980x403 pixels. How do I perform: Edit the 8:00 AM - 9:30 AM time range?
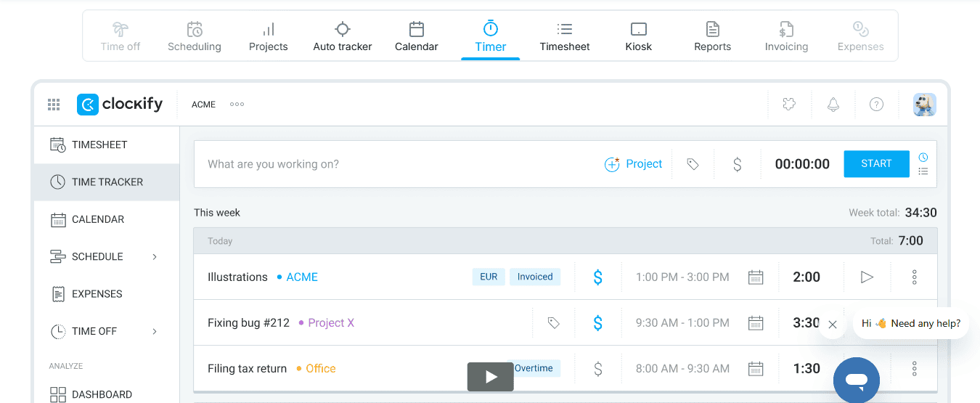coord(682,368)
